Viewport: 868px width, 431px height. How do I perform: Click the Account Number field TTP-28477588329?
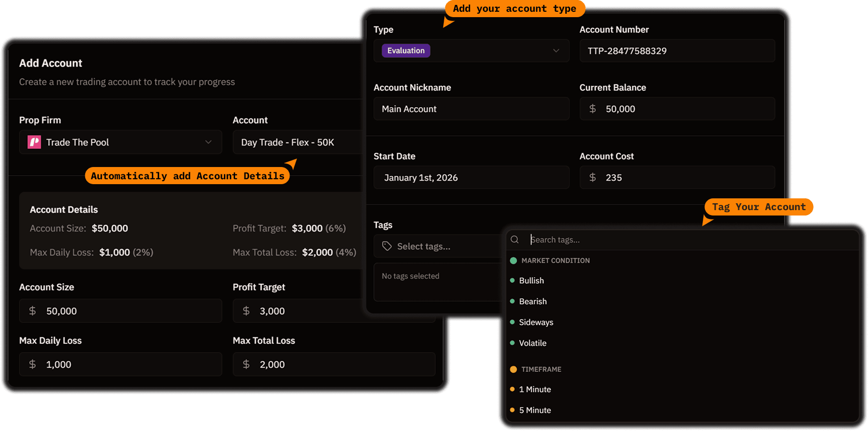tap(677, 51)
